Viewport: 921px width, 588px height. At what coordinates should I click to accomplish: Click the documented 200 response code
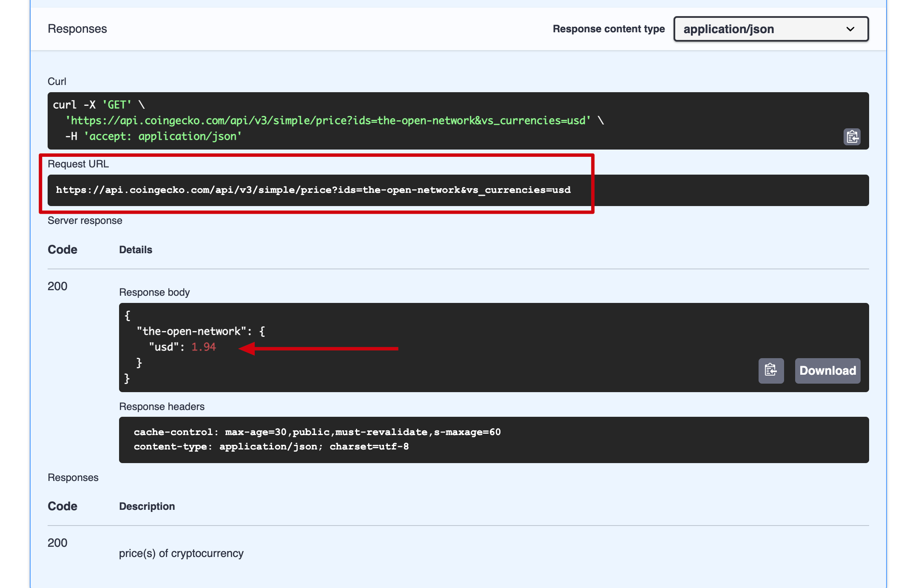[x=57, y=543]
